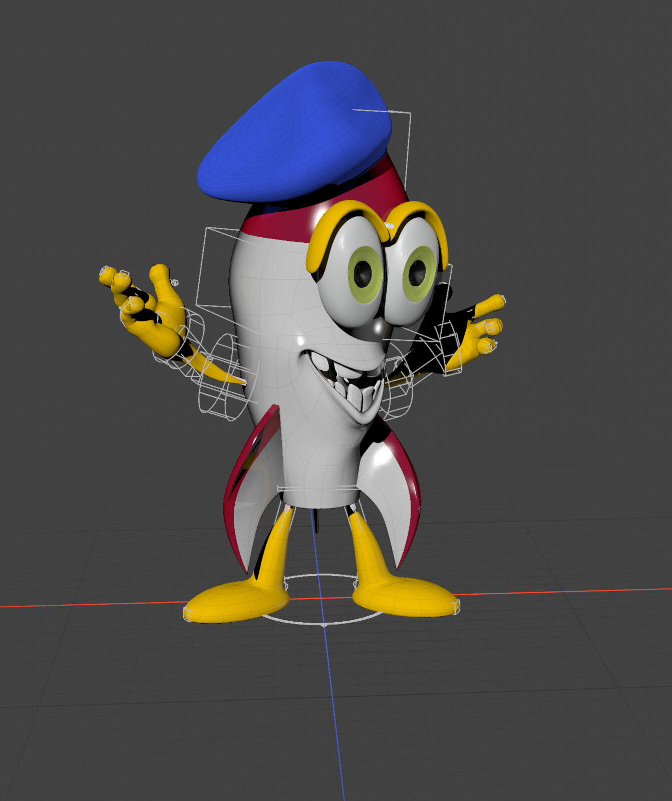The width and height of the screenshot is (672, 801).
Task: Click the green iris of the viewport-left eye
Action: coord(365,274)
